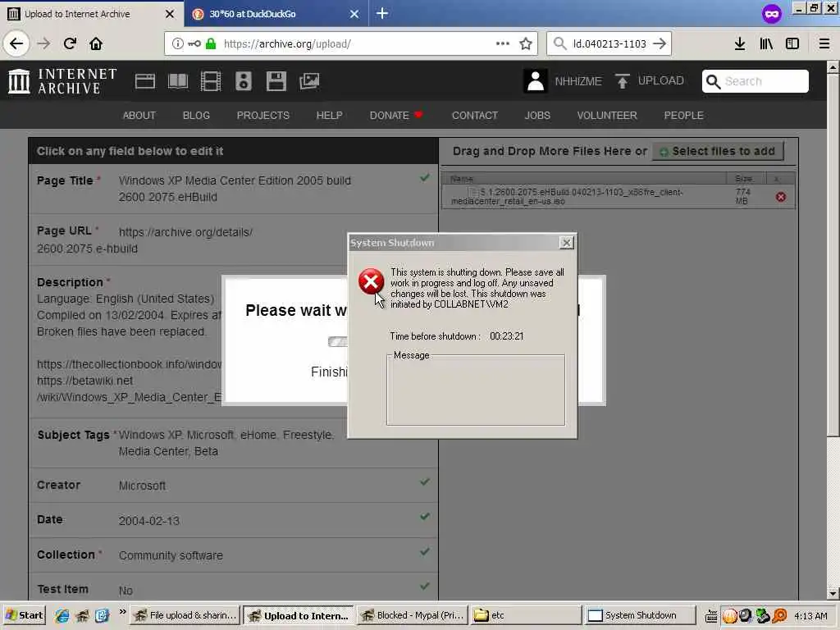Screen dimensions: 840x630
Task: Toggle the sidebar view icon
Action: [x=792, y=44]
